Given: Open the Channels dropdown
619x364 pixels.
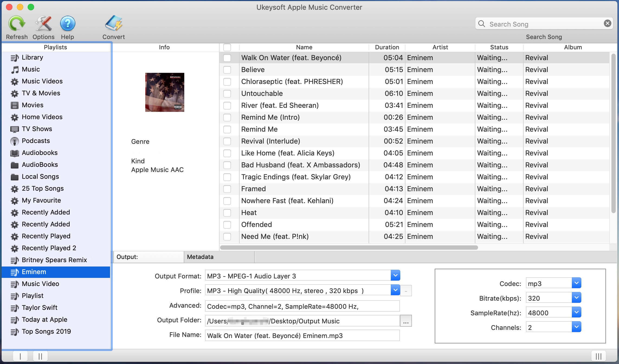Looking at the screenshot, I should [x=576, y=327].
